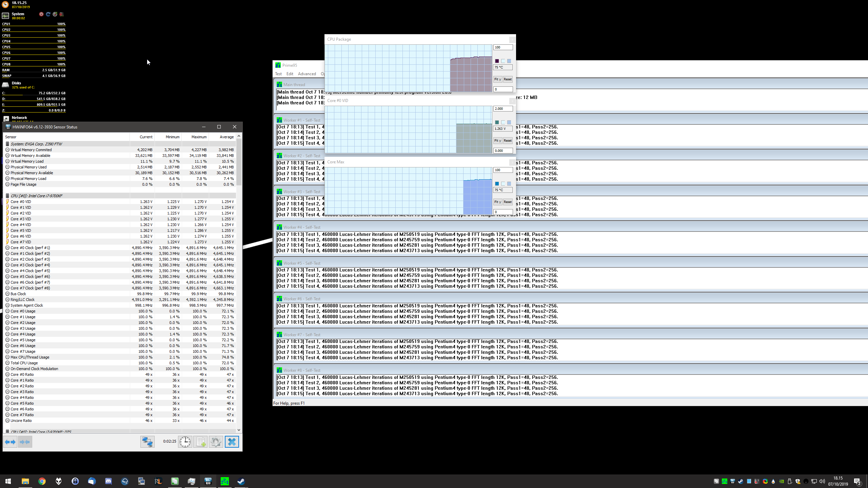868x488 pixels.
Task: Click the sensor list scroll down arrow
Action: click(x=239, y=430)
